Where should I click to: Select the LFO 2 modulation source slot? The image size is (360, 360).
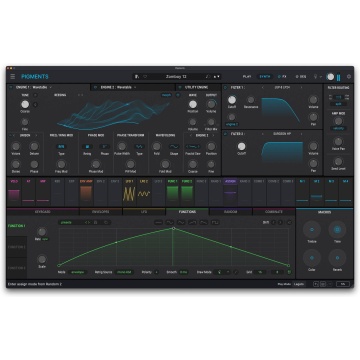(144, 193)
